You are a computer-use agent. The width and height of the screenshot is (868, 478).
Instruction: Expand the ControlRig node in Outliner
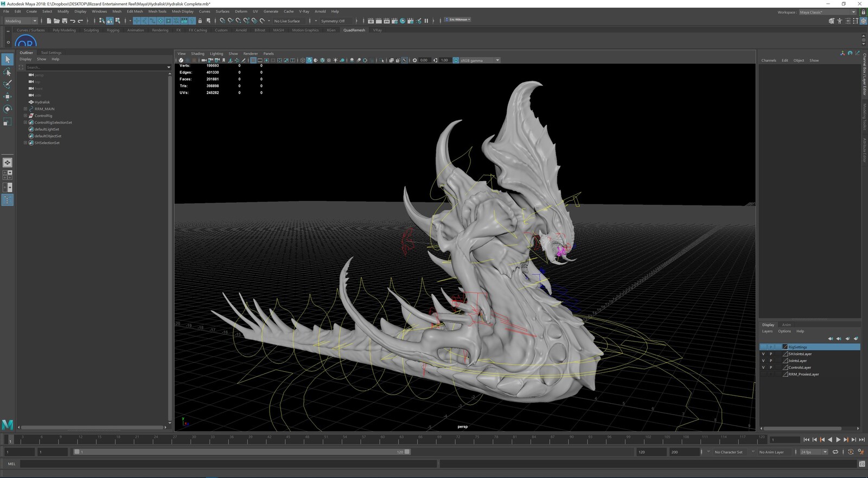[x=25, y=115]
